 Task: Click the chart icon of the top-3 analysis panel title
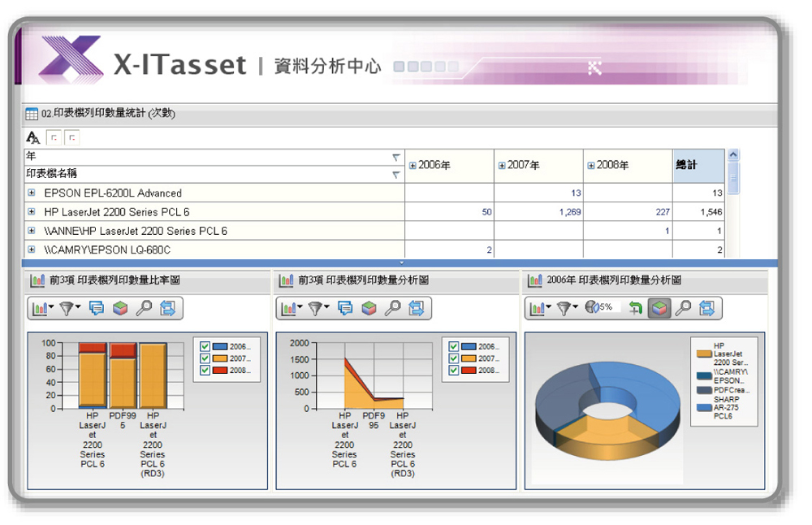pyautogui.click(x=286, y=280)
